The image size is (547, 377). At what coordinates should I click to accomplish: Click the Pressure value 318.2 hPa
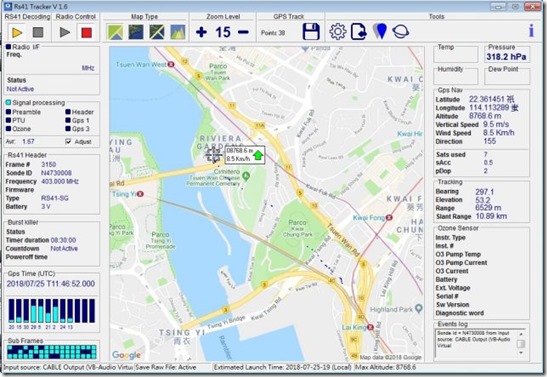(x=506, y=57)
